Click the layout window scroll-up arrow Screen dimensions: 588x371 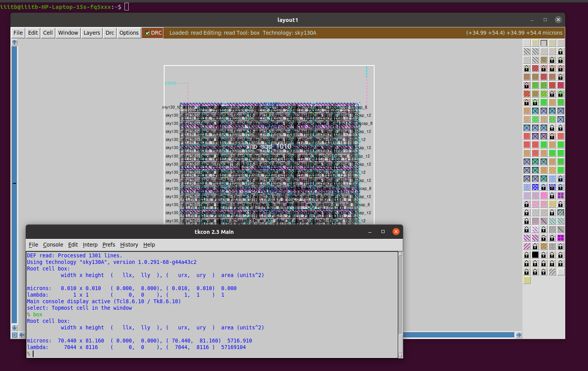click(x=14, y=42)
